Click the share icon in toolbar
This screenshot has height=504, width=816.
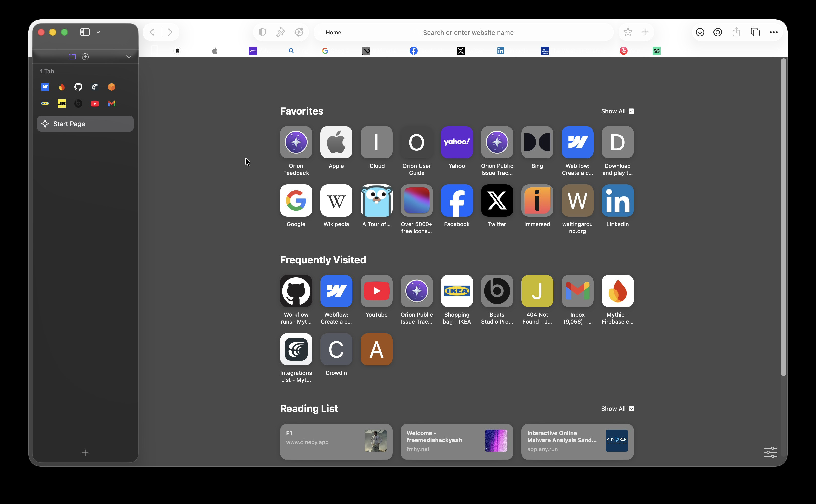(736, 32)
